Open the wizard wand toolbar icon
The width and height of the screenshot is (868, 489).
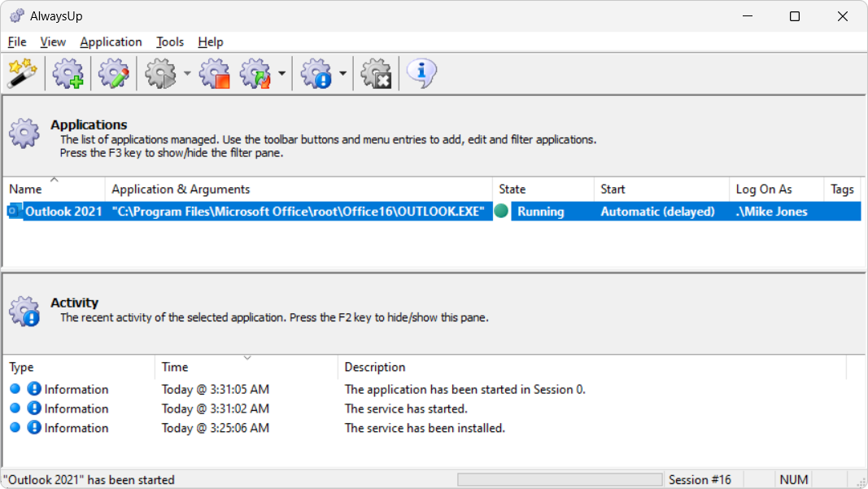(x=23, y=73)
